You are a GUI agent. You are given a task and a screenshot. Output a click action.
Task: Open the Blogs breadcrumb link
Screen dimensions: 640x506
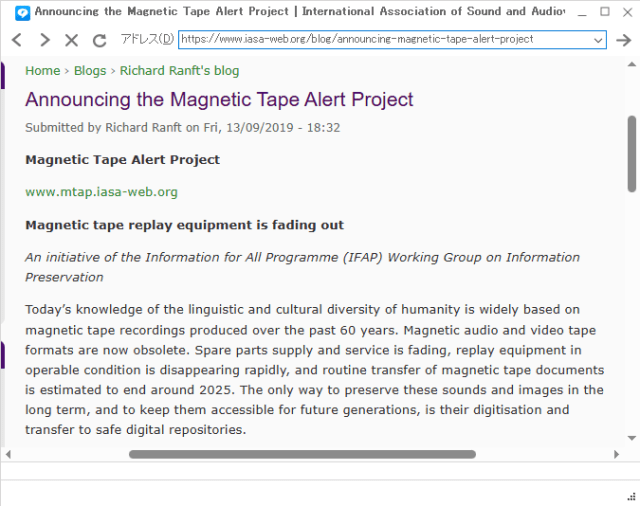pyautogui.click(x=90, y=71)
